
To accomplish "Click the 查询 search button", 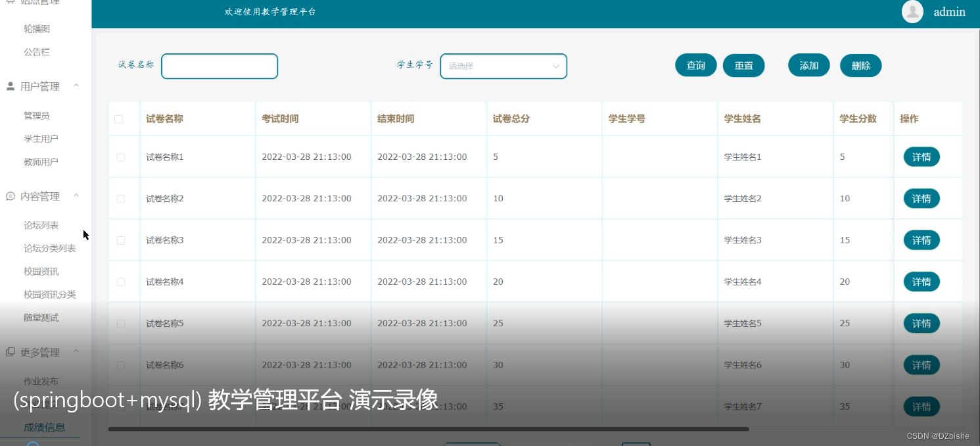I will (x=696, y=66).
